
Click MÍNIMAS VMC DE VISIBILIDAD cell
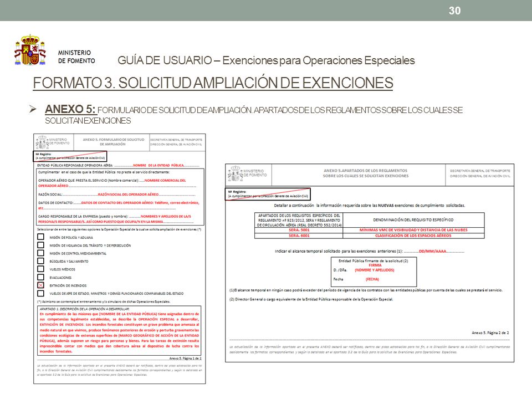click(413, 230)
